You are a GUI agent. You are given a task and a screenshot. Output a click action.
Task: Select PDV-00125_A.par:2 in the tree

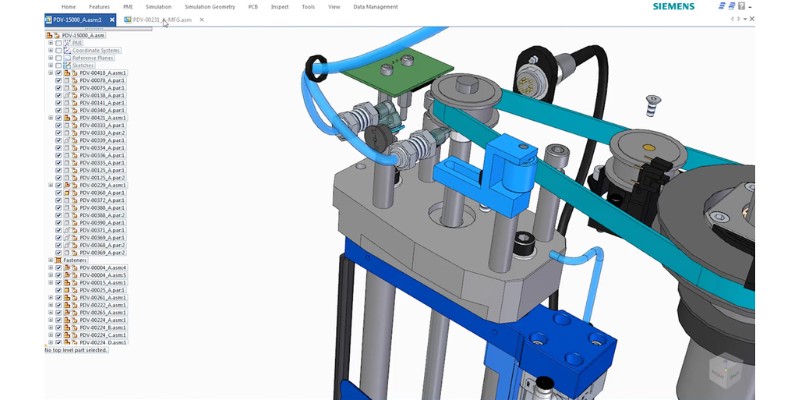pos(102,178)
